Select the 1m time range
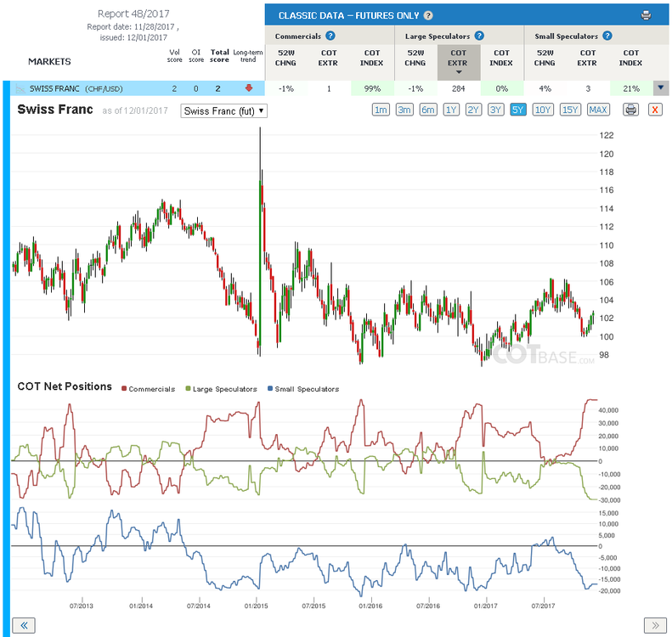This screenshot has height=637, width=672. pyautogui.click(x=381, y=110)
